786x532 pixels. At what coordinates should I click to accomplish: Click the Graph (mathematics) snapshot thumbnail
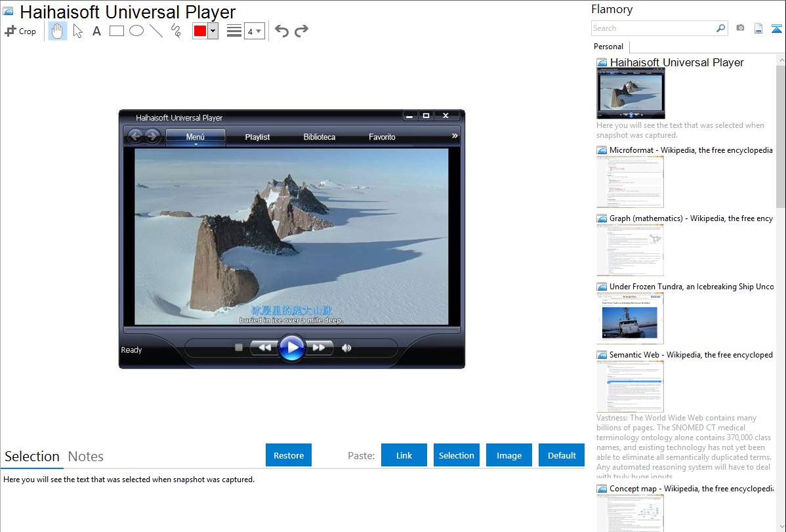point(630,250)
